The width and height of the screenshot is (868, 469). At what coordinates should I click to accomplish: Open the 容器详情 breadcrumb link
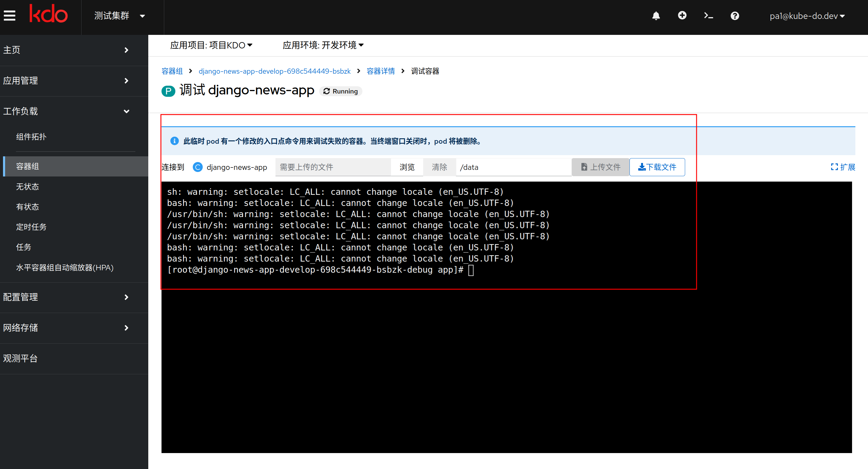point(380,71)
